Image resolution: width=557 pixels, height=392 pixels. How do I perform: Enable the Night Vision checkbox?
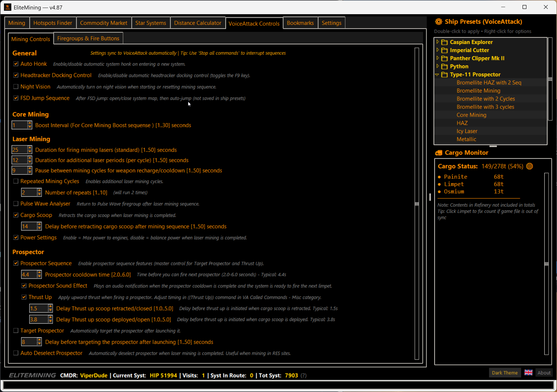[x=16, y=86]
